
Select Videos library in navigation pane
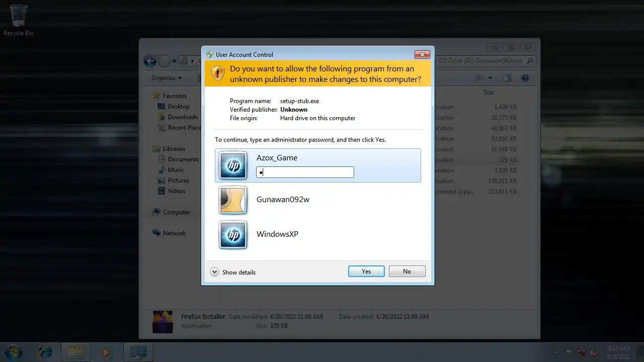177,191
